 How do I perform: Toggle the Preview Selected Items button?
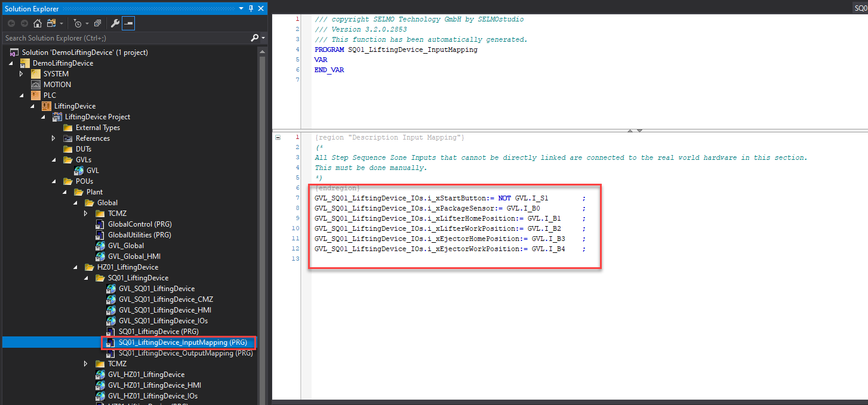[129, 23]
